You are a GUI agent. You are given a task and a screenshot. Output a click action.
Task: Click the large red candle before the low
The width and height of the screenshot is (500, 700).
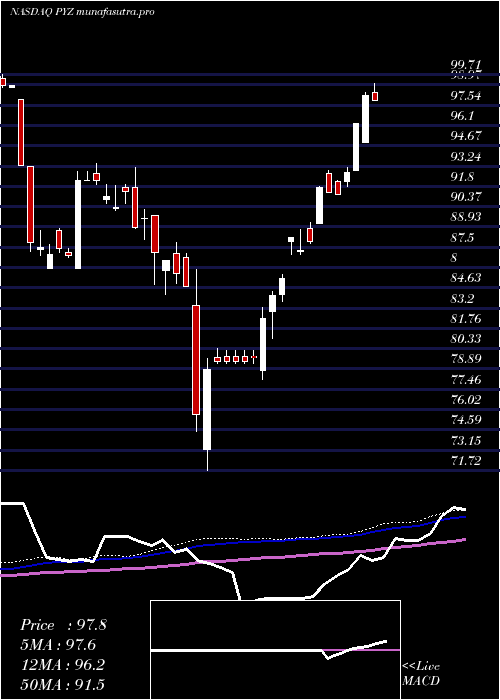coord(196,360)
